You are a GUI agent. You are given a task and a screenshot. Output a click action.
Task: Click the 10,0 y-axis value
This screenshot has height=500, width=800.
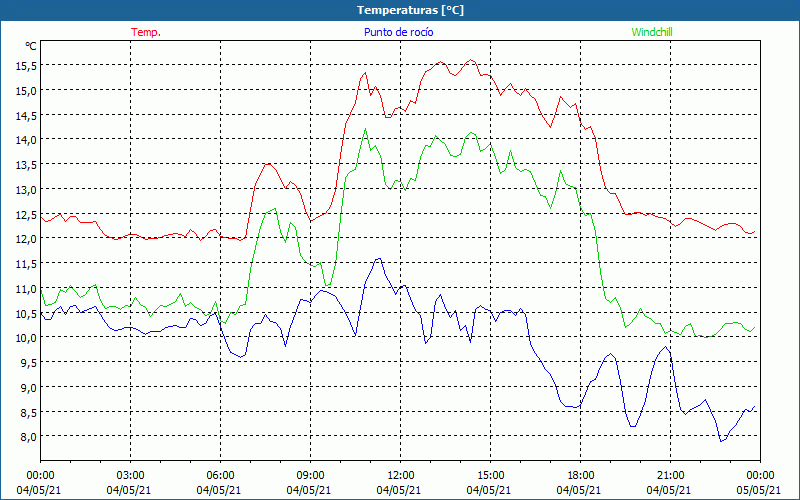(x=25, y=338)
